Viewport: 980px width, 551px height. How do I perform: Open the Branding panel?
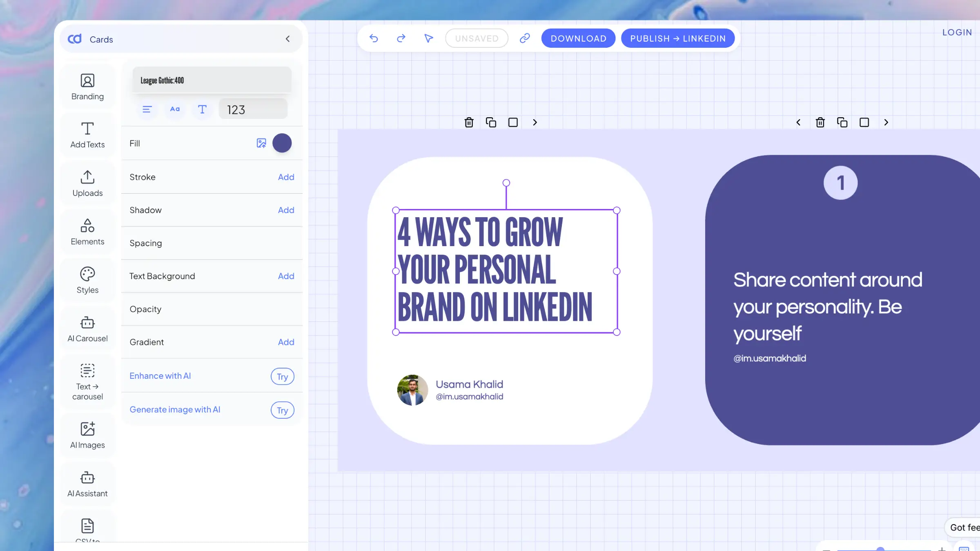pos(87,87)
